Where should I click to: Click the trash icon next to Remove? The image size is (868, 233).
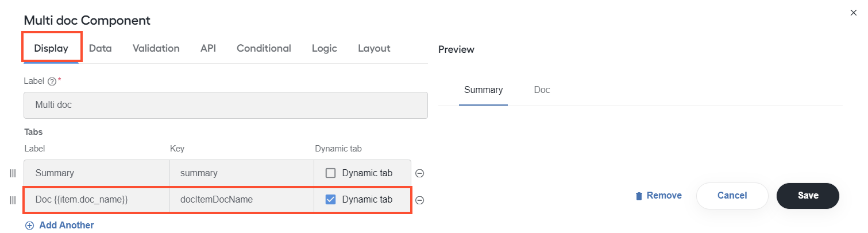click(x=639, y=196)
